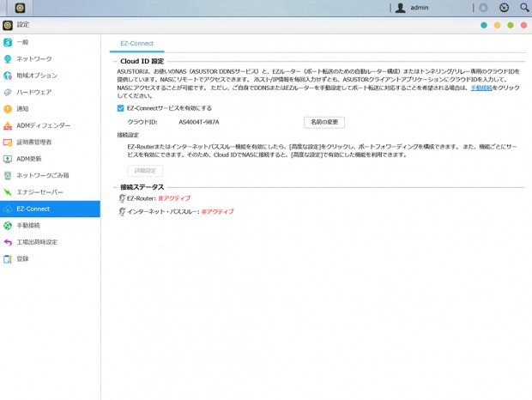Open the 証明書管理者 certificate icon
This screenshot has width=532, height=400.
pyautogui.click(x=8, y=142)
